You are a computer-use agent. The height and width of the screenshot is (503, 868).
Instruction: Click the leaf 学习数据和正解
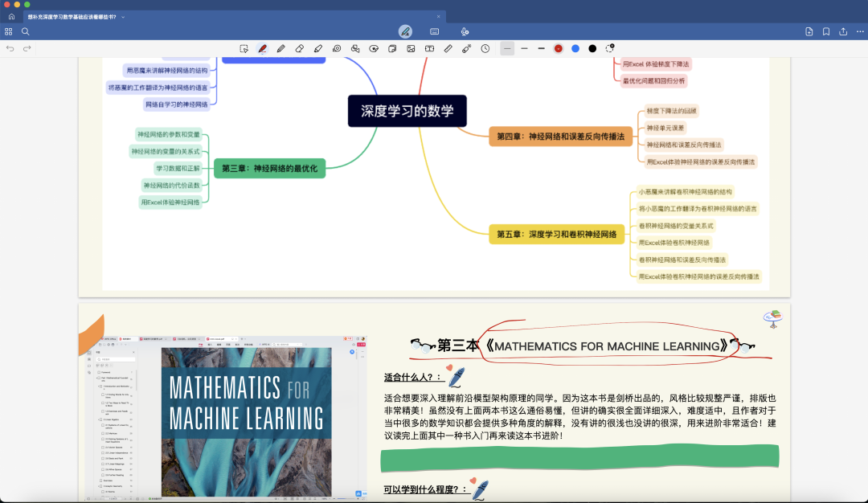coord(177,168)
